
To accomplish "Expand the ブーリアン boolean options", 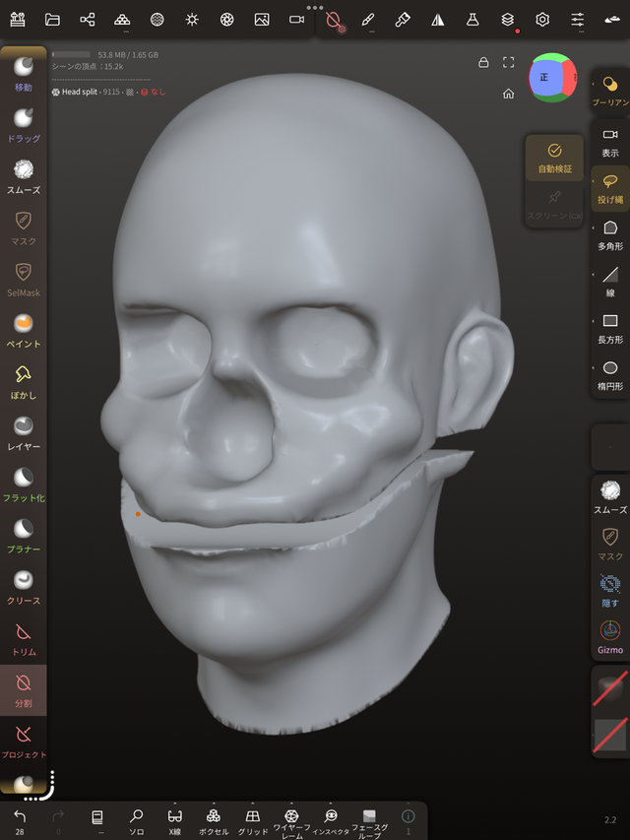I will [610, 91].
